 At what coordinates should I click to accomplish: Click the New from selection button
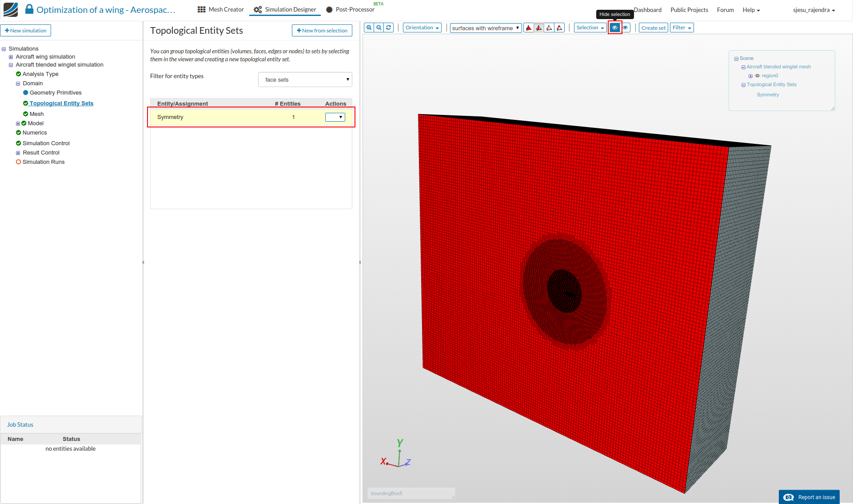tap(322, 31)
